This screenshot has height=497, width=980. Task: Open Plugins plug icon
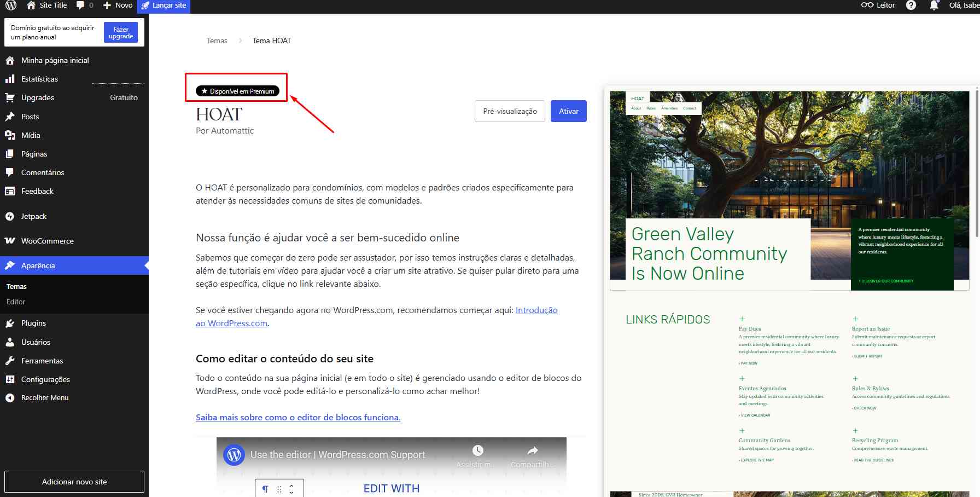[x=10, y=323]
